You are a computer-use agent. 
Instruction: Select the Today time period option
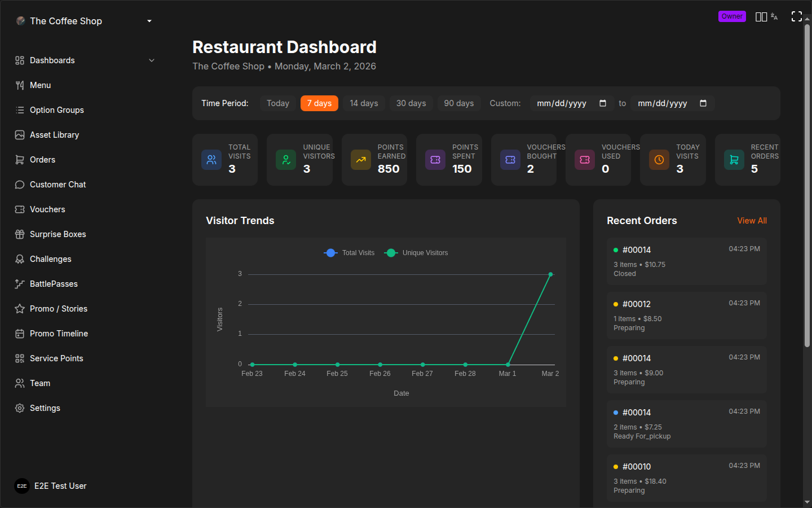click(x=277, y=103)
